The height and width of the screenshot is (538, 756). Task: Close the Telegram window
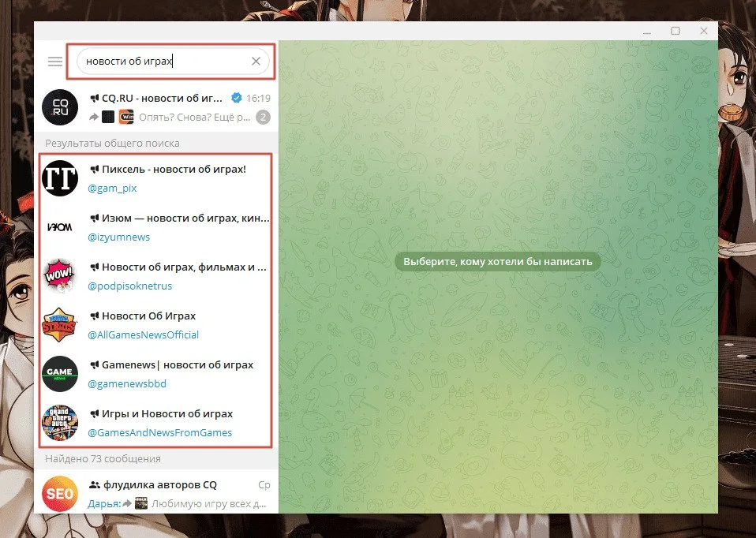pyautogui.click(x=704, y=31)
